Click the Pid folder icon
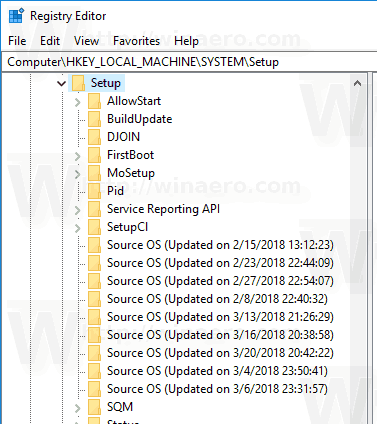Screen dimensions: 377x424 click(x=94, y=191)
